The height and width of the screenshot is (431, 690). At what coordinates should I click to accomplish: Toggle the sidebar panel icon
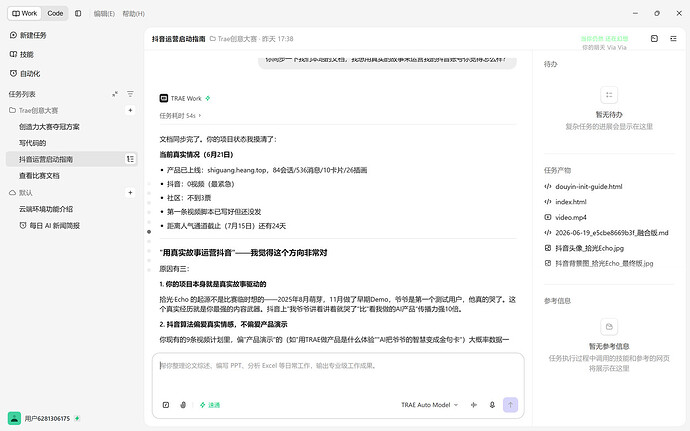[78, 13]
